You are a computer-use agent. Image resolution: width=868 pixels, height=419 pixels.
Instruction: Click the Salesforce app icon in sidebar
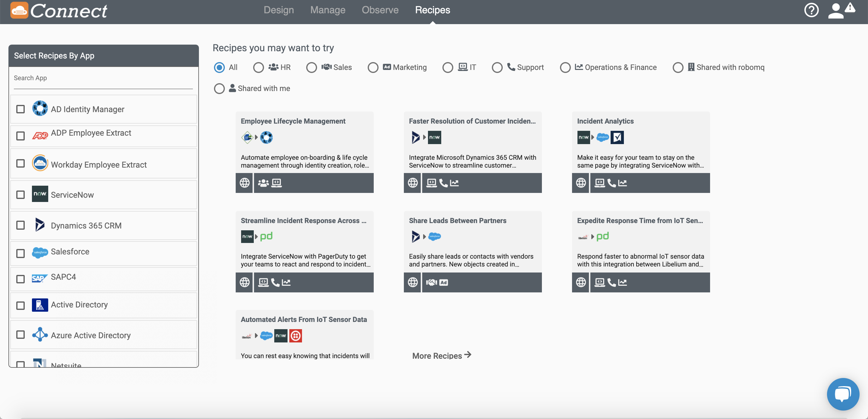point(40,252)
